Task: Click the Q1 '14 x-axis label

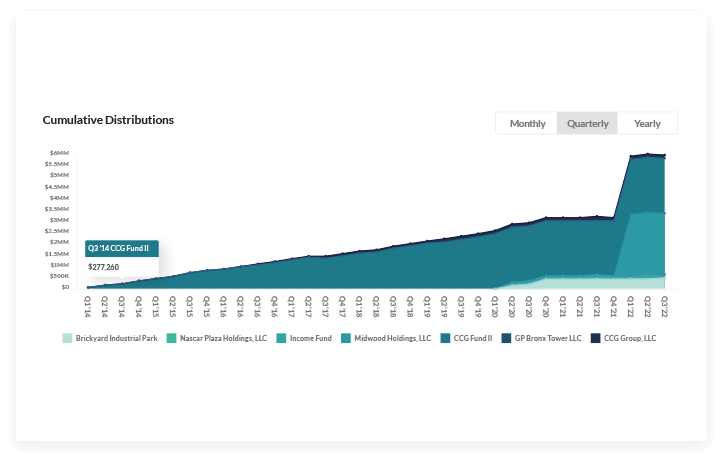Action: 87,303
